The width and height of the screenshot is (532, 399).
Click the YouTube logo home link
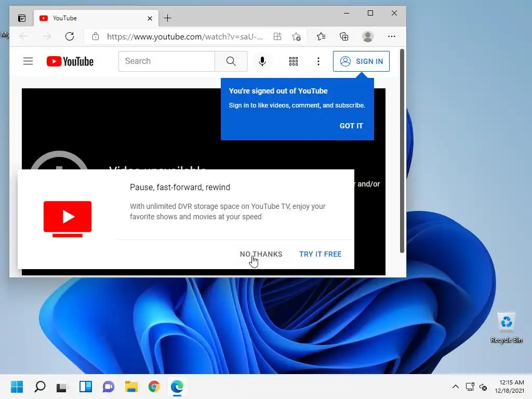pos(70,61)
